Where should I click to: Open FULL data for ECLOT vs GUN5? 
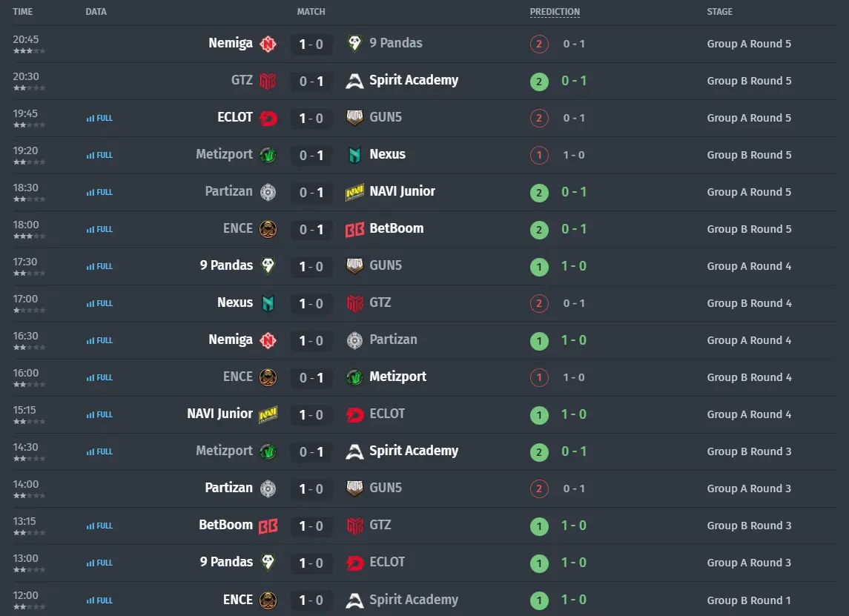click(x=99, y=118)
